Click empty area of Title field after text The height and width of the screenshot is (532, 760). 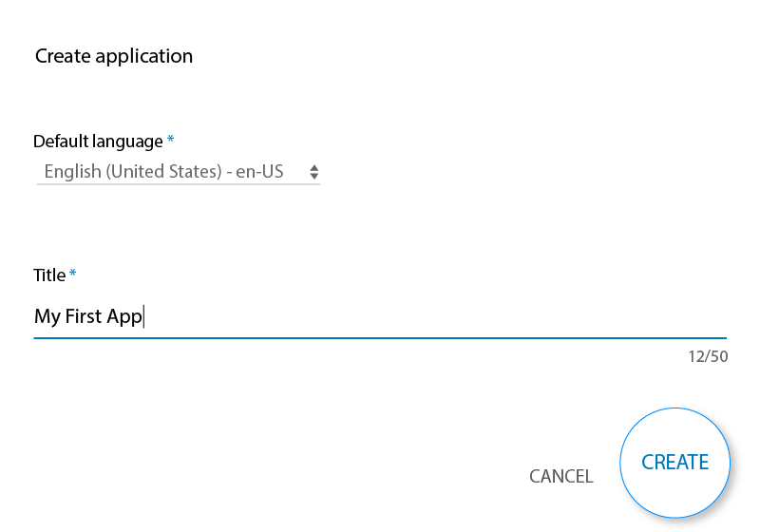[x=427, y=316]
